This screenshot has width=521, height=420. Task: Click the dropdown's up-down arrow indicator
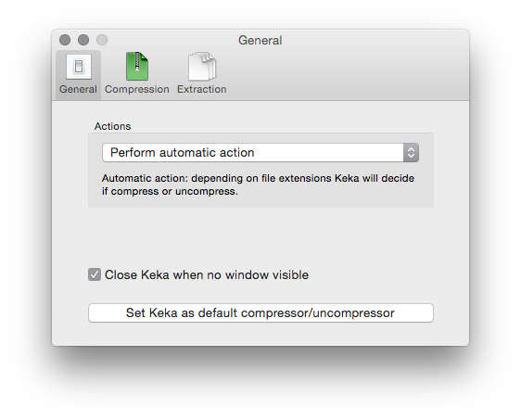(411, 152)
